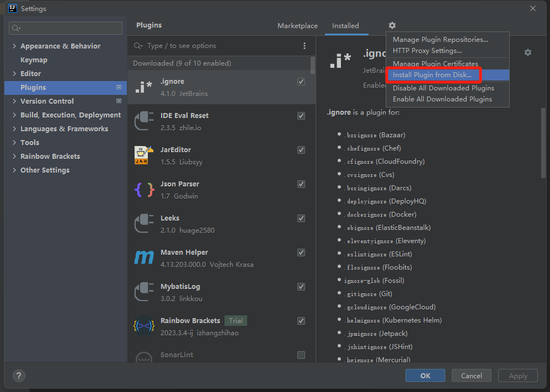Click the plugin description pane scrollbar
The height and width of the screenshot is (392, 550).
(x=543, y=143)
